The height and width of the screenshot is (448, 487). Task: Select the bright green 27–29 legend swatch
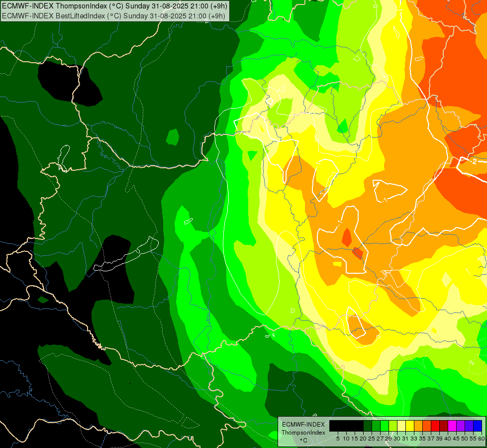point(385,426)
